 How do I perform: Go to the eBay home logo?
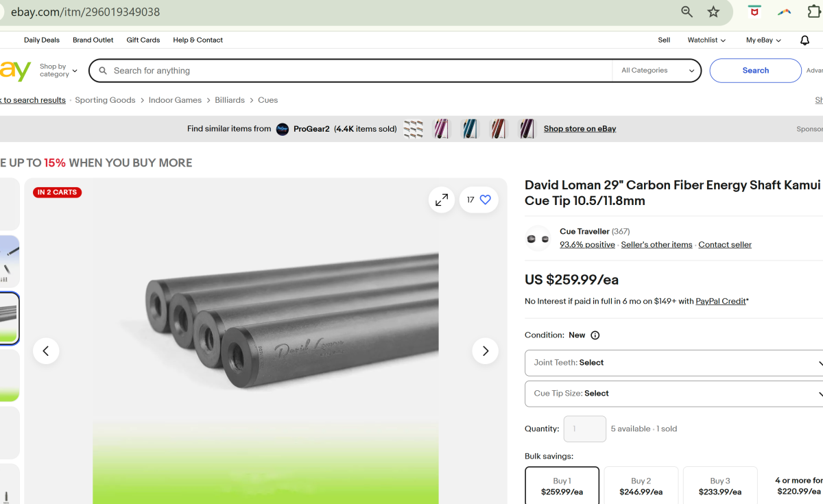tap(15, 70)
